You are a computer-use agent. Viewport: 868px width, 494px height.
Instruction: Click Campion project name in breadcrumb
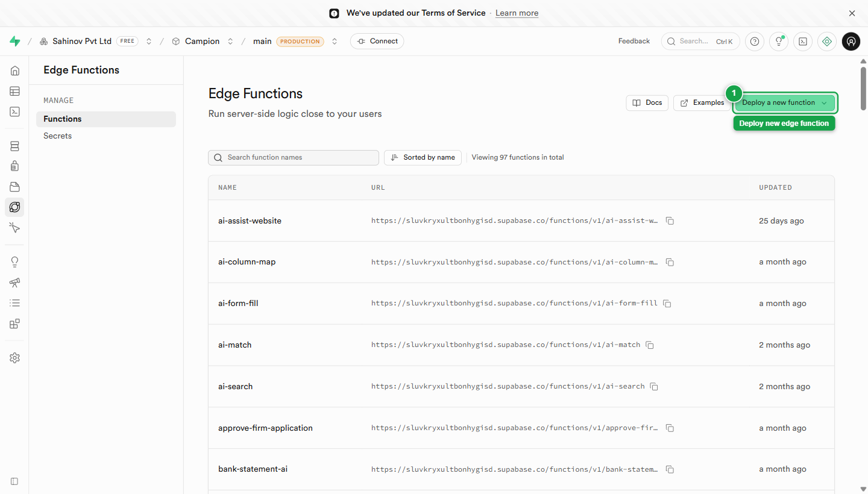point(203,42)
